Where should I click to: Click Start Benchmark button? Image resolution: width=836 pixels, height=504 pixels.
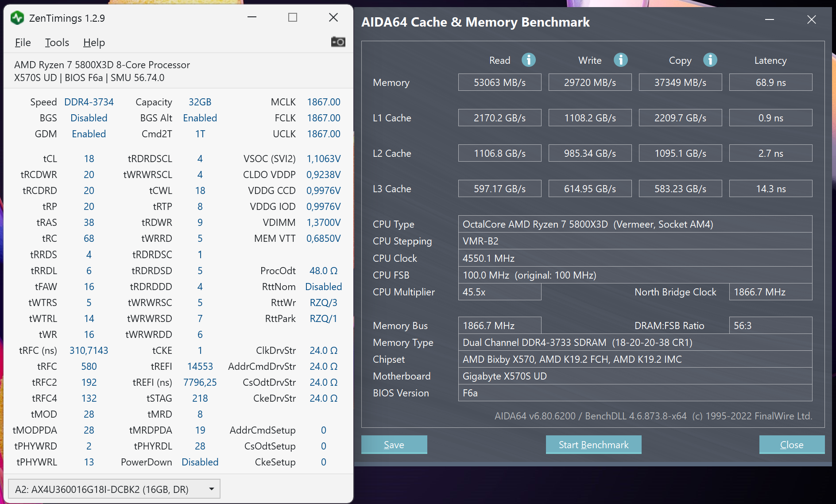[593, 445]
